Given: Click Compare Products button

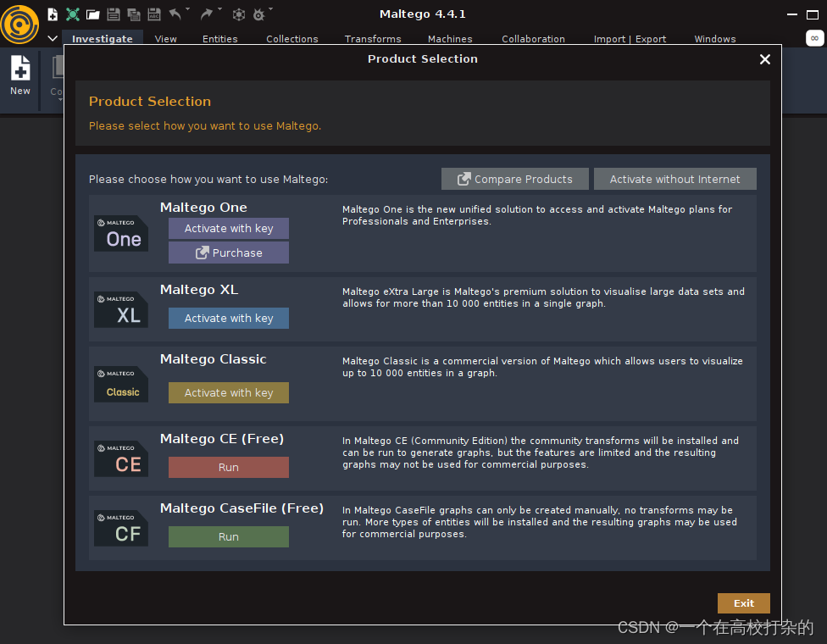Looking at the screenshot, I should [515, 179].
